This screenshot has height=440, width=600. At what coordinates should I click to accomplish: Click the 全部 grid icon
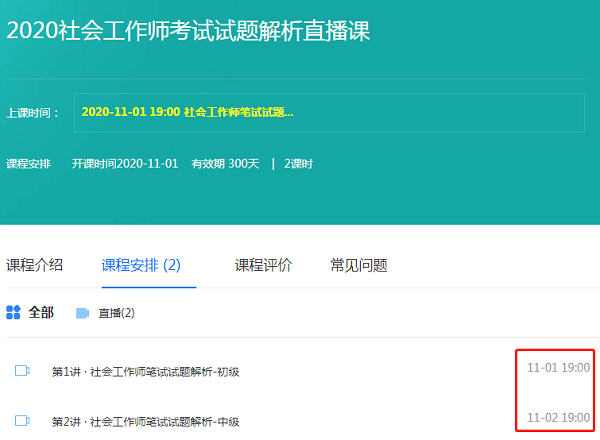[13, 312]
